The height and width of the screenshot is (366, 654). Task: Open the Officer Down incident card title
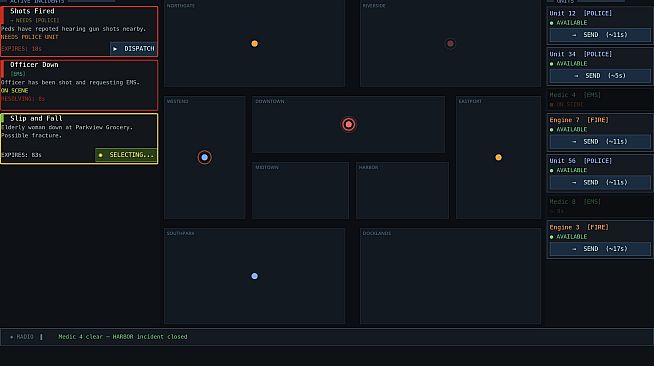[34, 65]
